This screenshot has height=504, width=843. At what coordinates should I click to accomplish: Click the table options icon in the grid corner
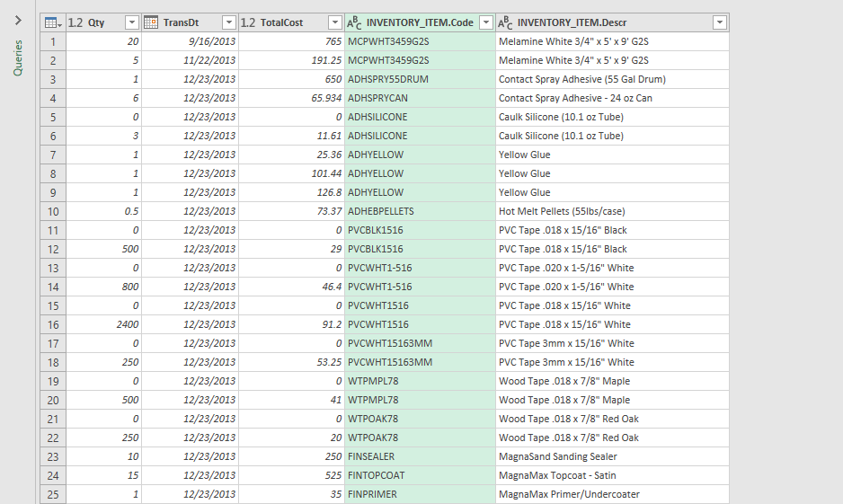[52, 22]
